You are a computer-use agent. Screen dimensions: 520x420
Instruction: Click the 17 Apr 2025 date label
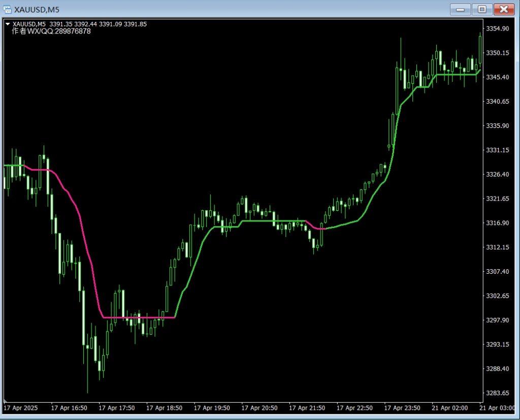click(20, 408)
